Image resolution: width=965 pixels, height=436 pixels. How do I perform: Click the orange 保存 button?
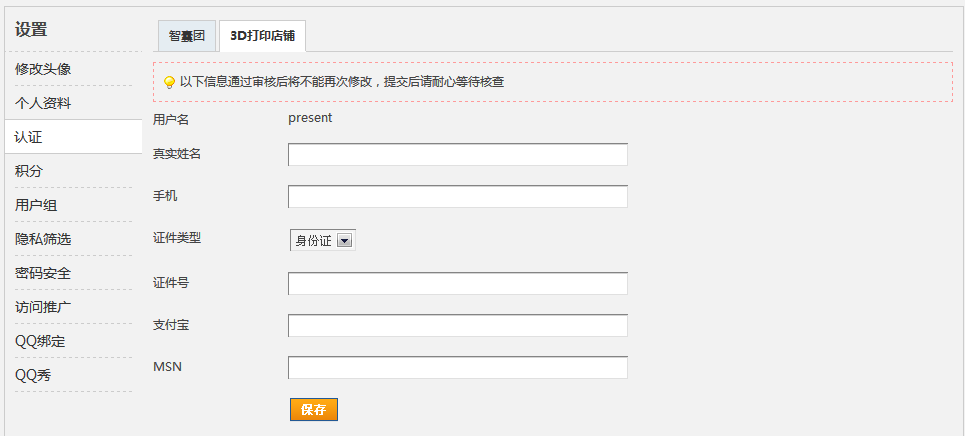coord(314,410)
